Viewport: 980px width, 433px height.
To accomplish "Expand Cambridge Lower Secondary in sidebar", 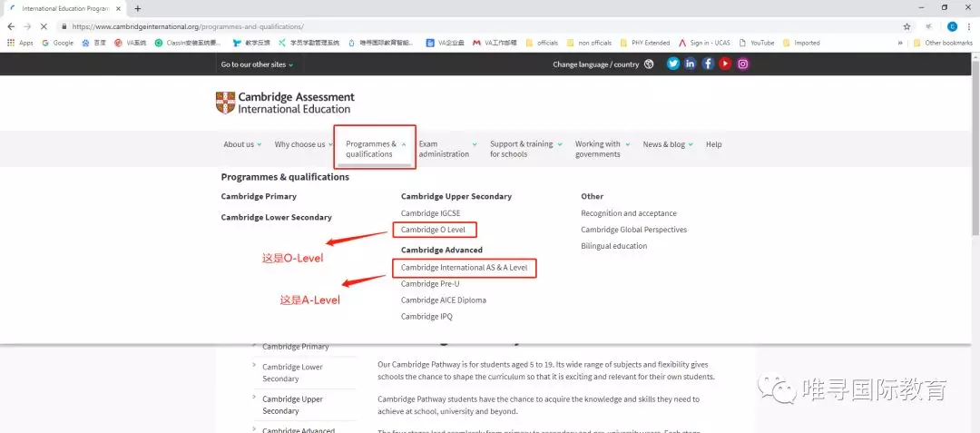I will pyautogui.click(x=292, y=372).
